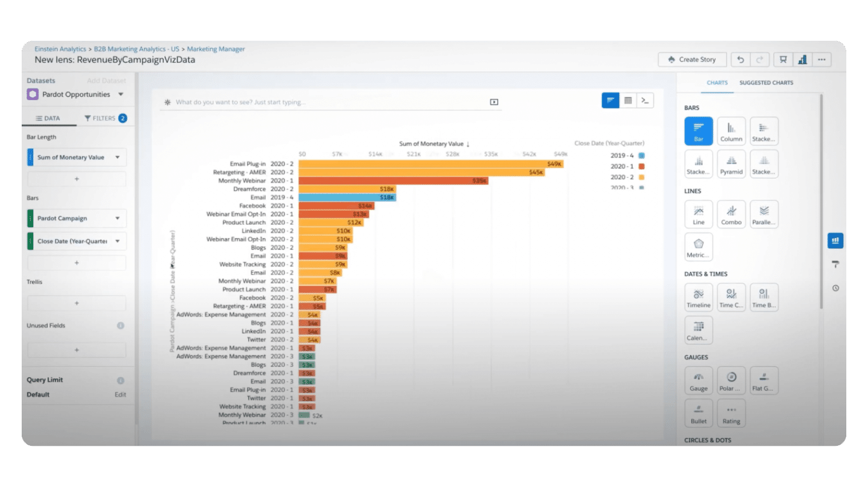Choose the Pyramid chart type
868x488 pixels.
(x=731, y=164)
